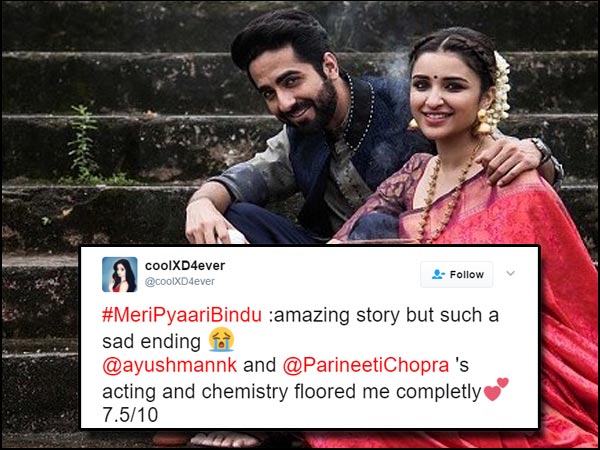Follow the coolXD4ever account
This screenshot has height=450, width=600.
coord(457,274)
